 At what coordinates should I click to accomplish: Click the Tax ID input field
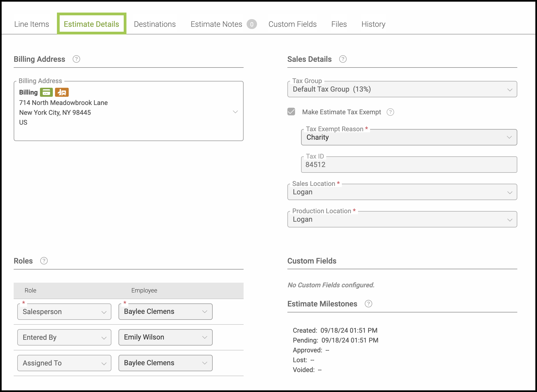coord(409,165)
